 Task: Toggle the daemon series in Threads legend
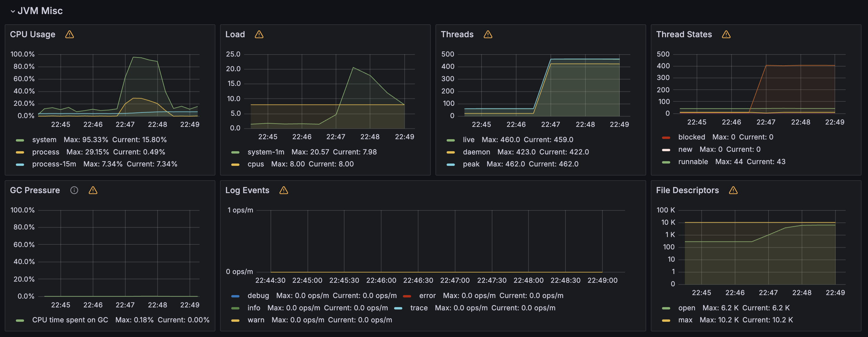[476, 152]
